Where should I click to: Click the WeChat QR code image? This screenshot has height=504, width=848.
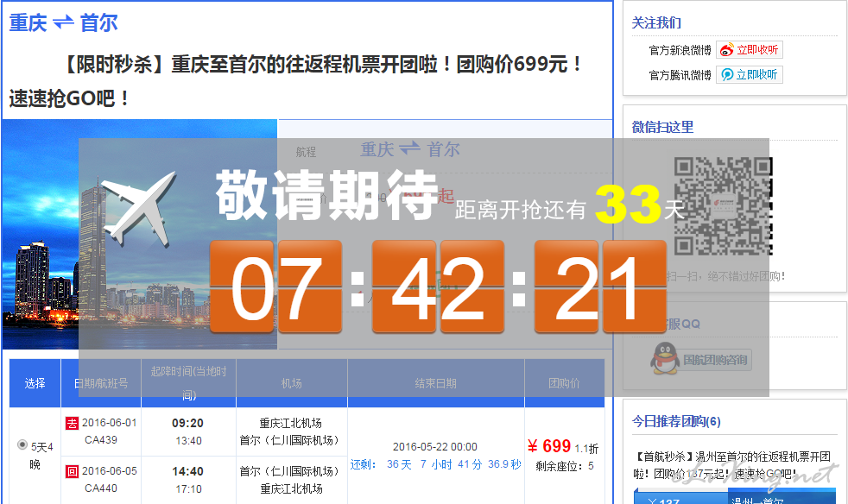pyautogui.click(x=723, y=206)
